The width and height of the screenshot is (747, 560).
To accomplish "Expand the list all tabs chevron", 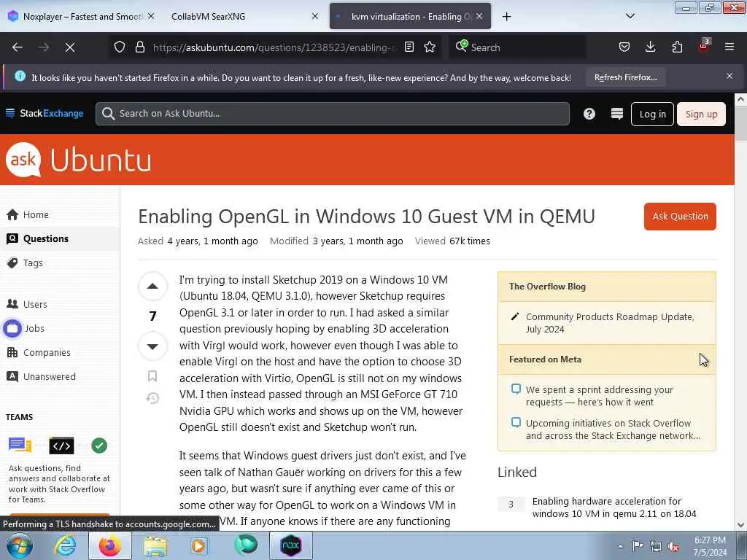I will pos(630,16).
